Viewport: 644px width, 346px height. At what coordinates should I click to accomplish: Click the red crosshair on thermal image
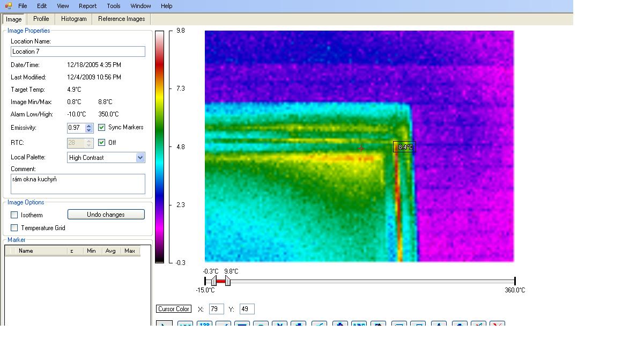[x=361, y=149]
